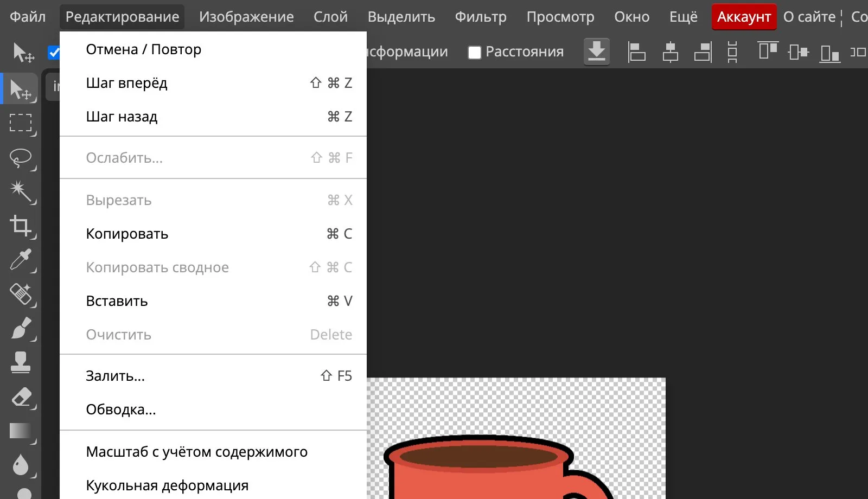
Task: Select the Blur droplet tool
Action: click(x=21, y=465)
